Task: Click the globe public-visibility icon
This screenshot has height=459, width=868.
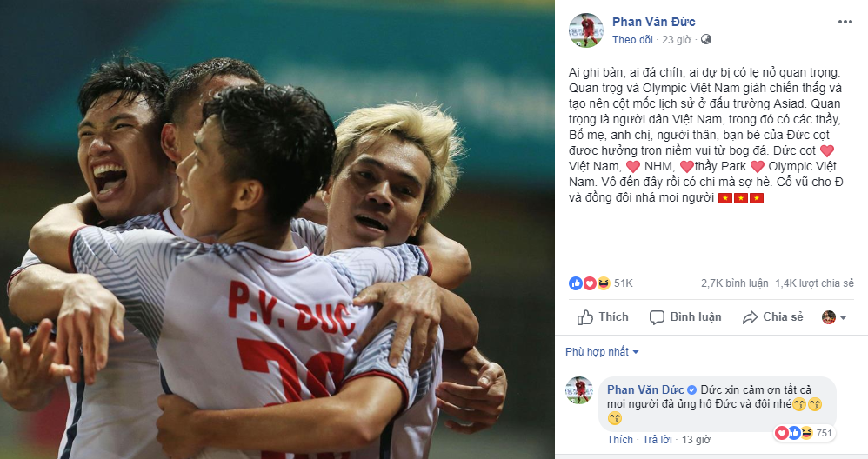Action: [706, 39]
